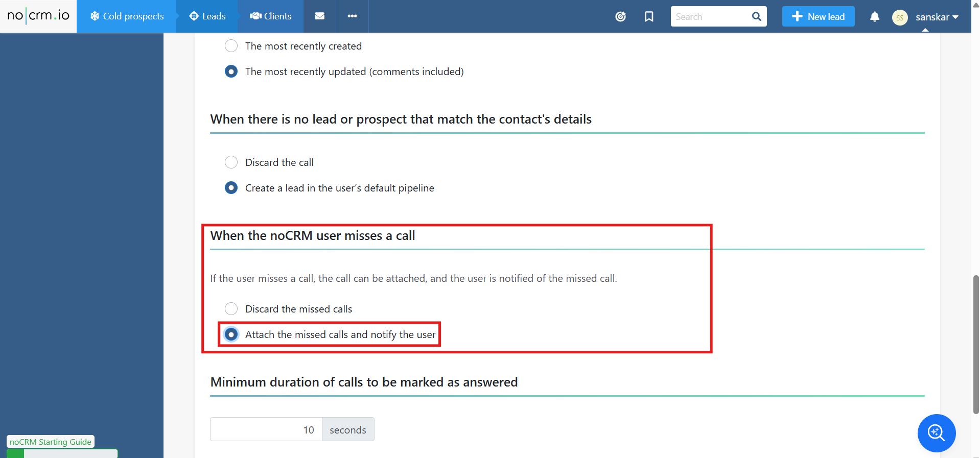
Task: Edit the minimum call duration field
Action: coord(266,429)
